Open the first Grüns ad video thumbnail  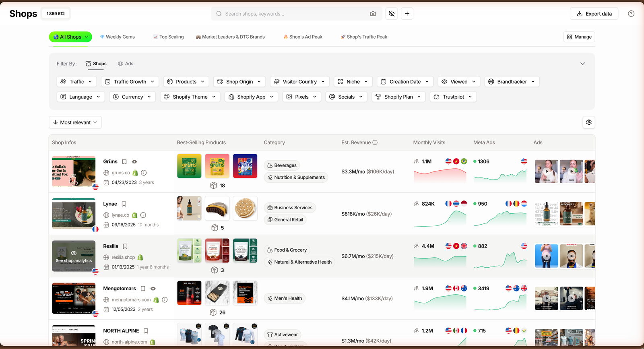point(546,171)
